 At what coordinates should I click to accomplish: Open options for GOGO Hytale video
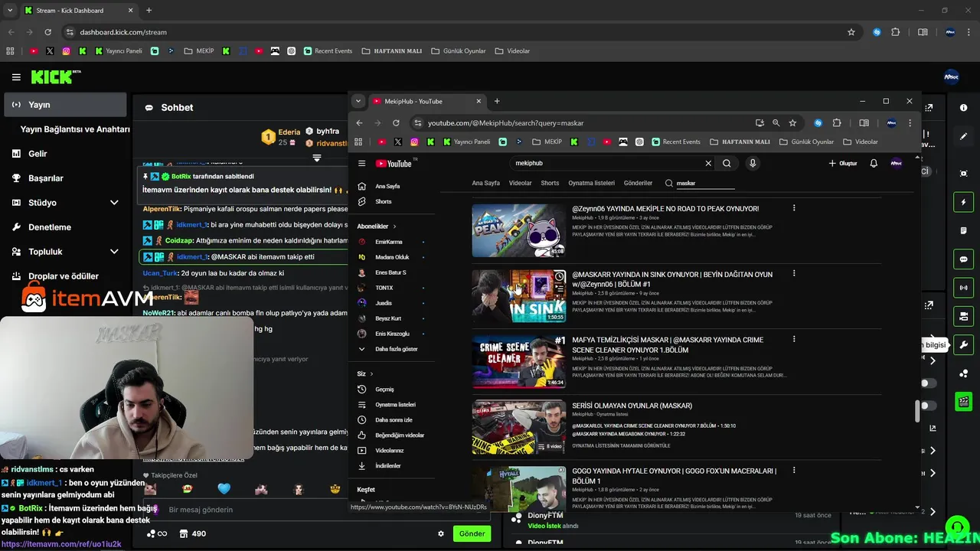pyautogui.click(x=793, y=471)
